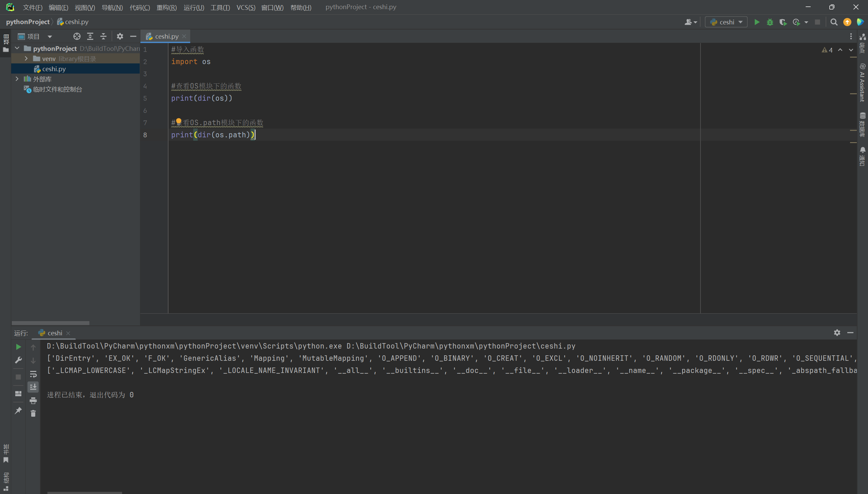Toggle soft-wrap in run console

point(33,374)
